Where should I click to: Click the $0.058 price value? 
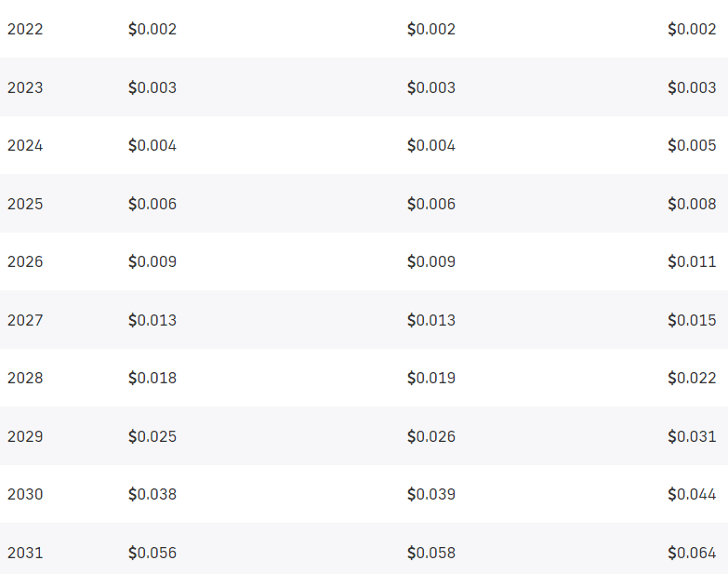click(431, 553)
